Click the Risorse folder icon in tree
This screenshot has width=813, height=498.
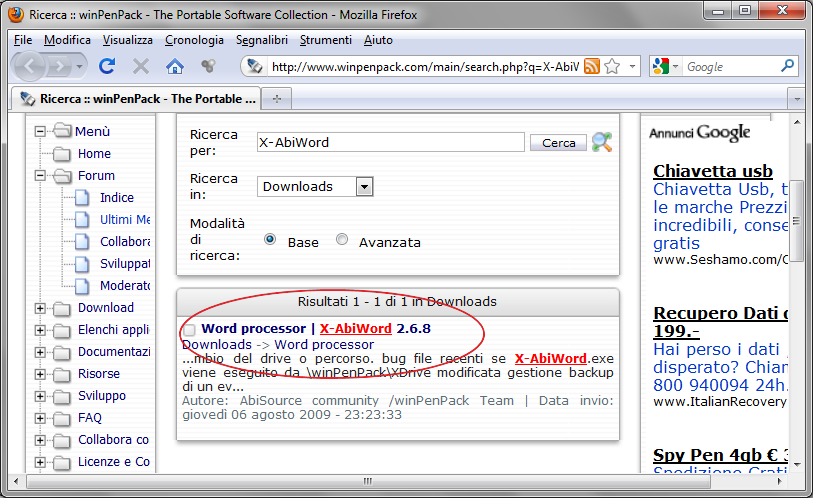[62, 374]
